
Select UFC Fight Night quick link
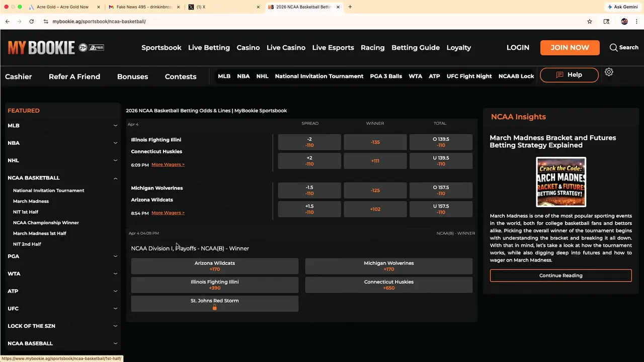coord(469,76)
